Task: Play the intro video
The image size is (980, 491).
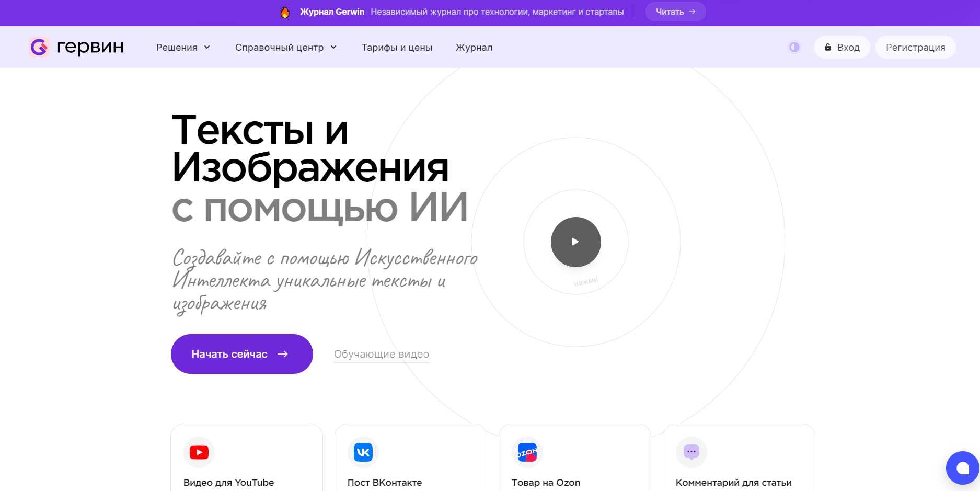Action: [575, 242]
